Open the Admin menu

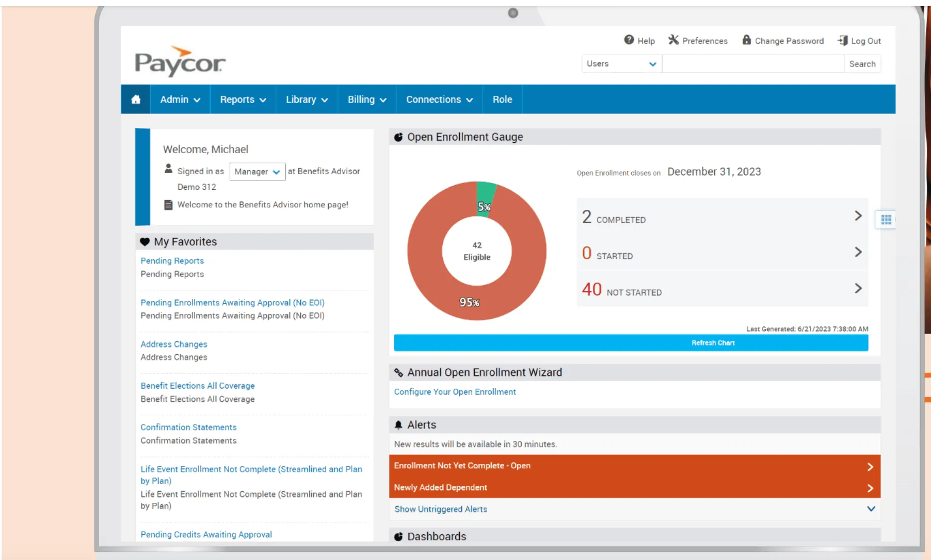[x=180, y=100]
